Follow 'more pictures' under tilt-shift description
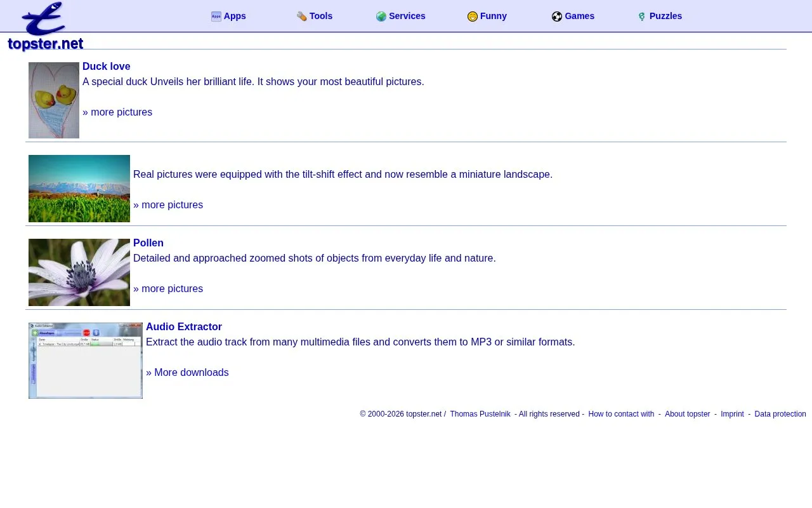Viewport: 812px width, 508px height. 168,204
